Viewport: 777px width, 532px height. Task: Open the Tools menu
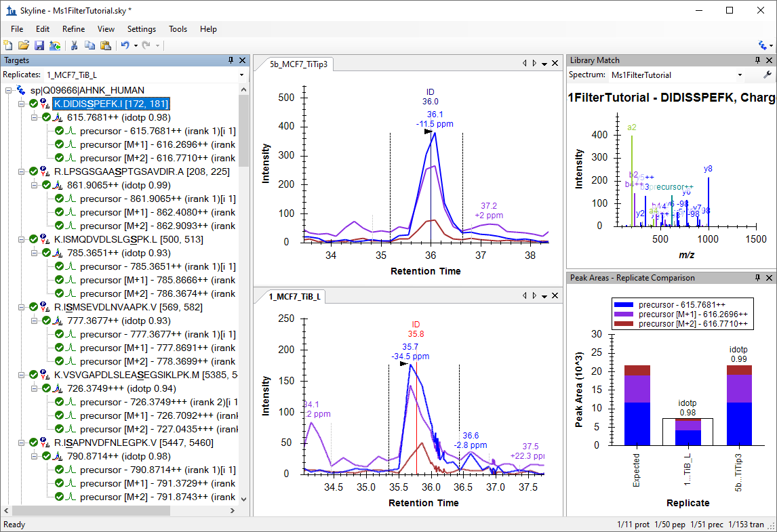click(178, 29)
